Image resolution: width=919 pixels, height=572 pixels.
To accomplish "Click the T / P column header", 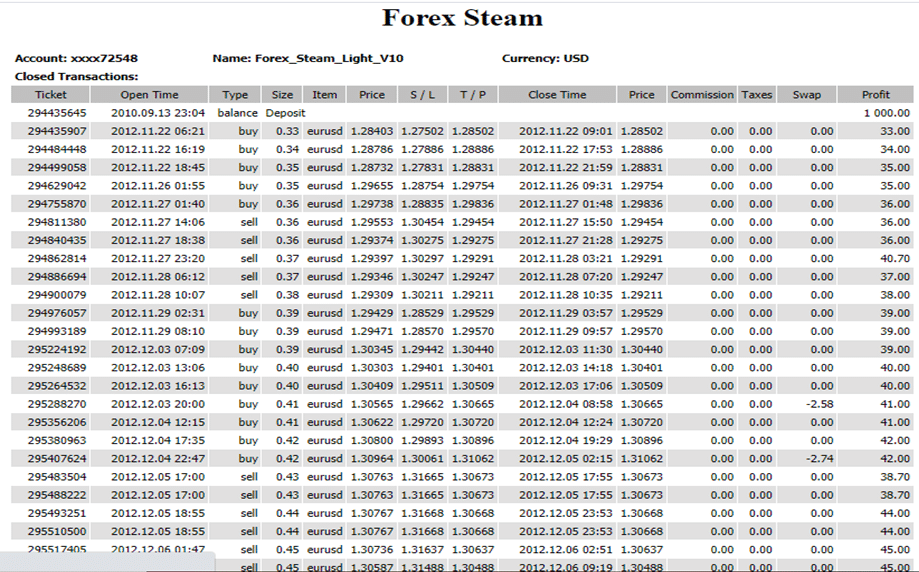I will 473,94.
